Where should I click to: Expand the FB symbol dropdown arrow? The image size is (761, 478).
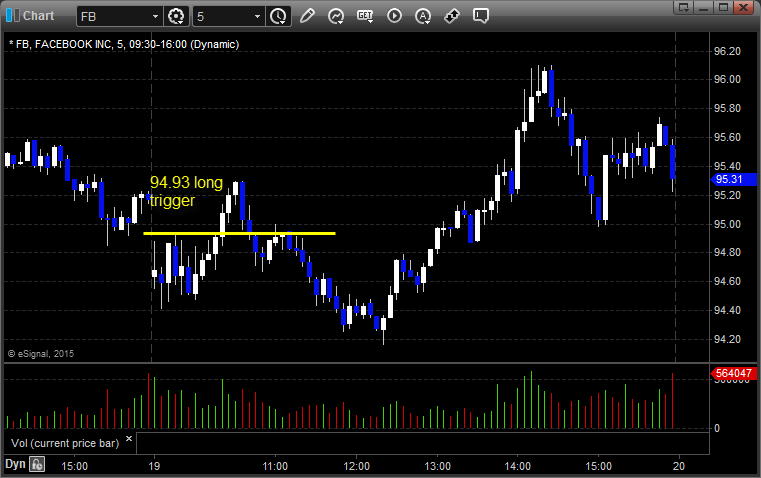pyautogui.click(x=155, y=16)
